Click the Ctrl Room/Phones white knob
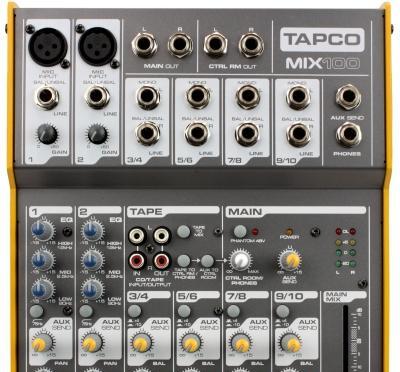400x372 pixels. pyautogui.click(x=240, y=261)
